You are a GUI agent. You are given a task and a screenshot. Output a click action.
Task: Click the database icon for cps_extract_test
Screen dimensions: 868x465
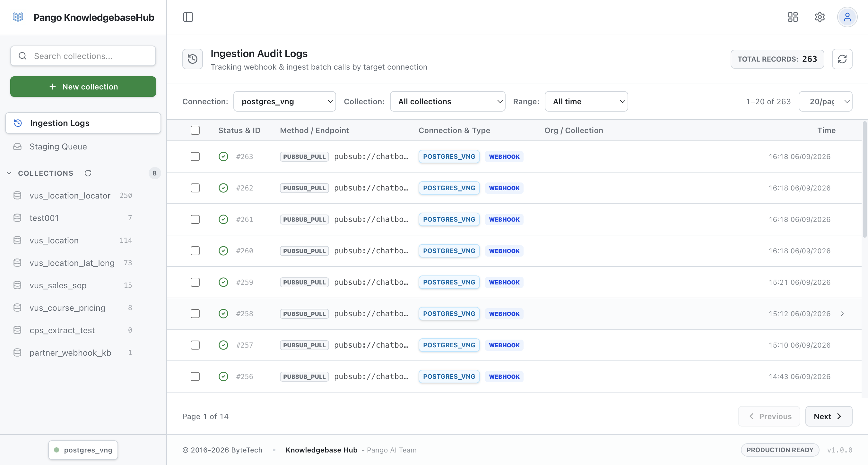click(17, 330)
